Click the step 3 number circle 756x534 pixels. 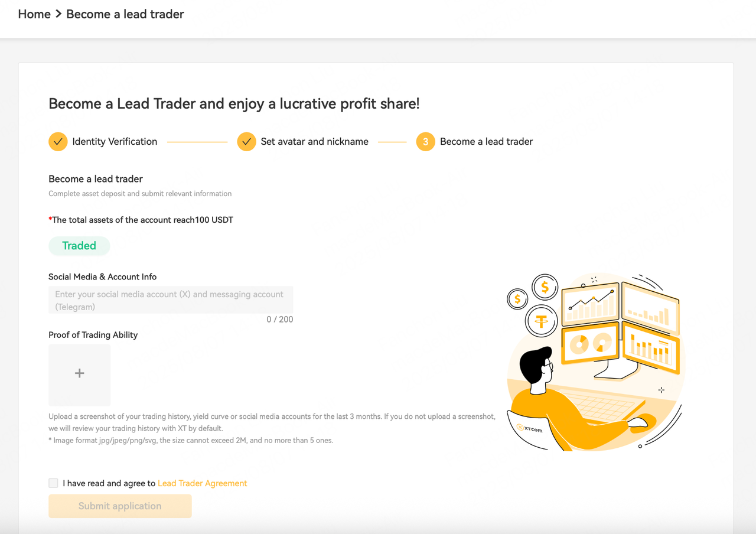coord(425,142)
